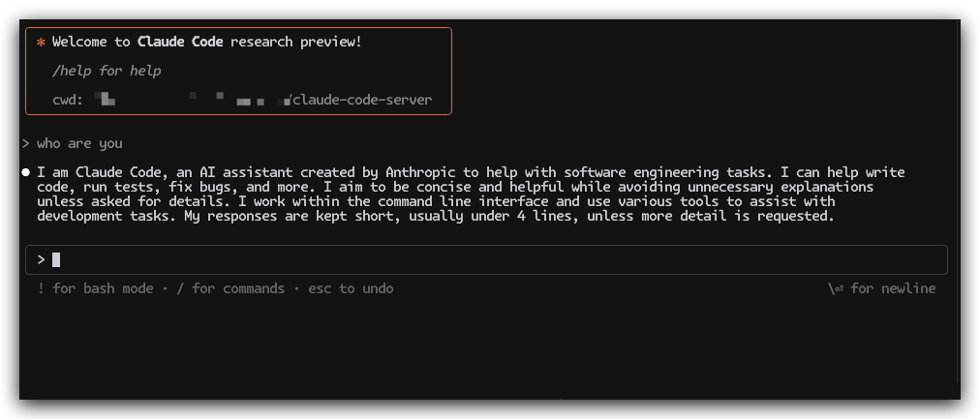980x419 pixels.
Task: Click the prompt arrow inside the input box
Action: 41,259
